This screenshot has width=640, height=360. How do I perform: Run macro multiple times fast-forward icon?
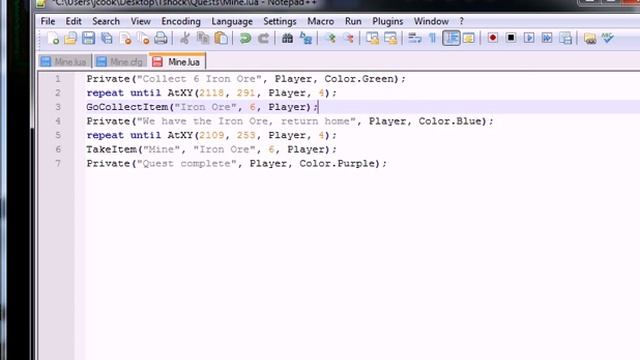click(547, 38)
